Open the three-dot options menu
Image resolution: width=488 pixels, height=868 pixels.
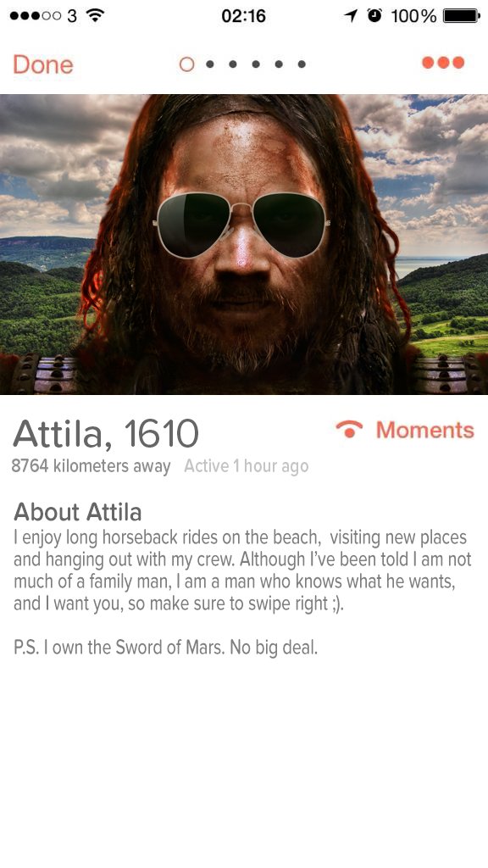click(443, 63)
